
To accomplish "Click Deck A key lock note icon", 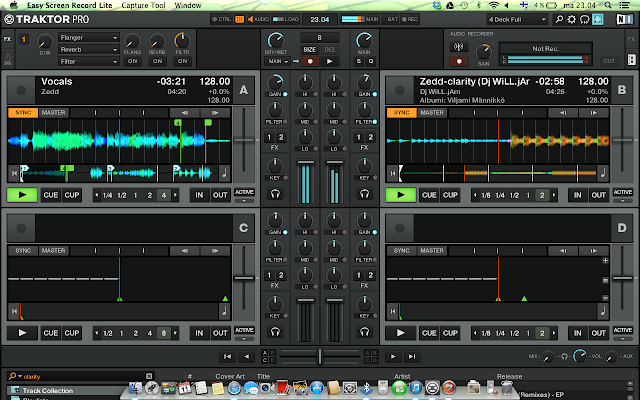I will (224, 173).
